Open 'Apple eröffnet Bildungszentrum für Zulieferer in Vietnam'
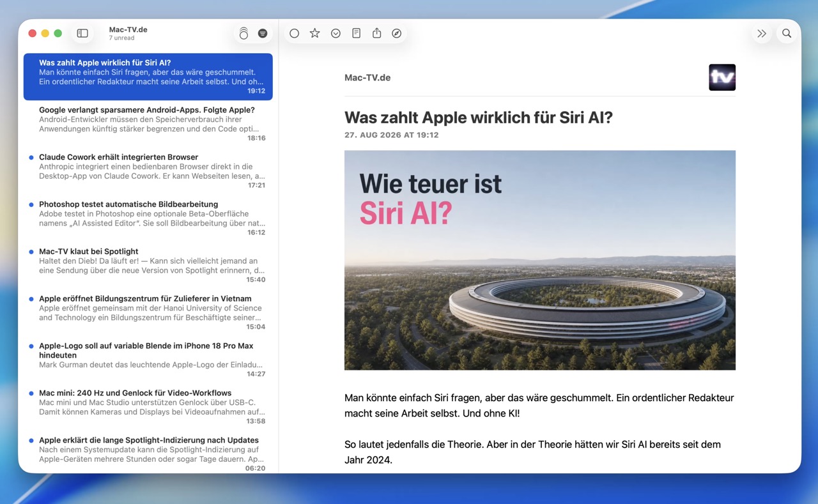 pos(148,313)
